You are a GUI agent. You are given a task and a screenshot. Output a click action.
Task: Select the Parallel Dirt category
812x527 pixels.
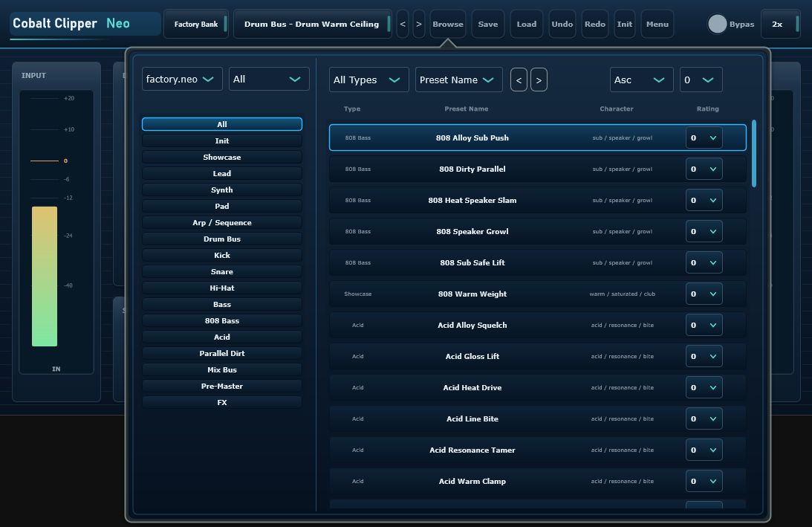coord(221,353)
